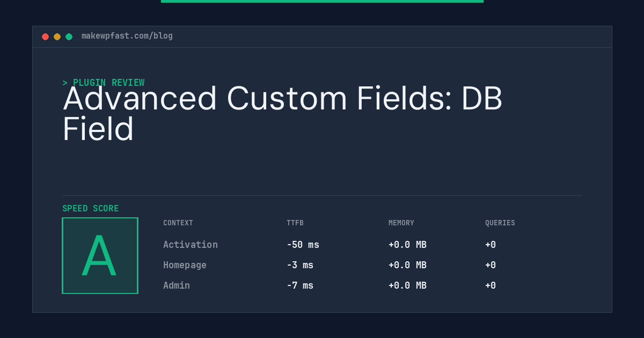Select the Activation row label
This screenshot has width=644, height=338.
pos(191,245)
